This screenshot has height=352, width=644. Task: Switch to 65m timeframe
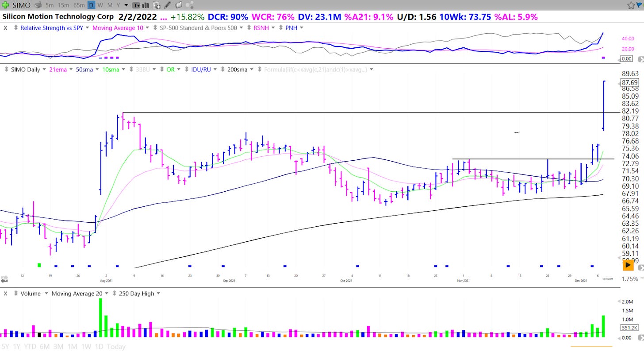[x=79, y=5]
